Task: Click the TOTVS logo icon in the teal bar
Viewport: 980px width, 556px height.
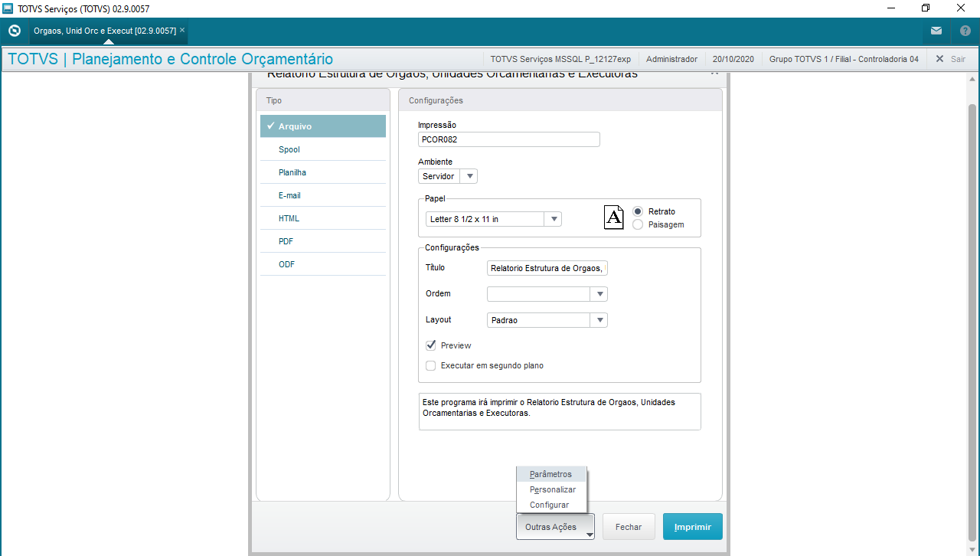Action: click(14, 31)
